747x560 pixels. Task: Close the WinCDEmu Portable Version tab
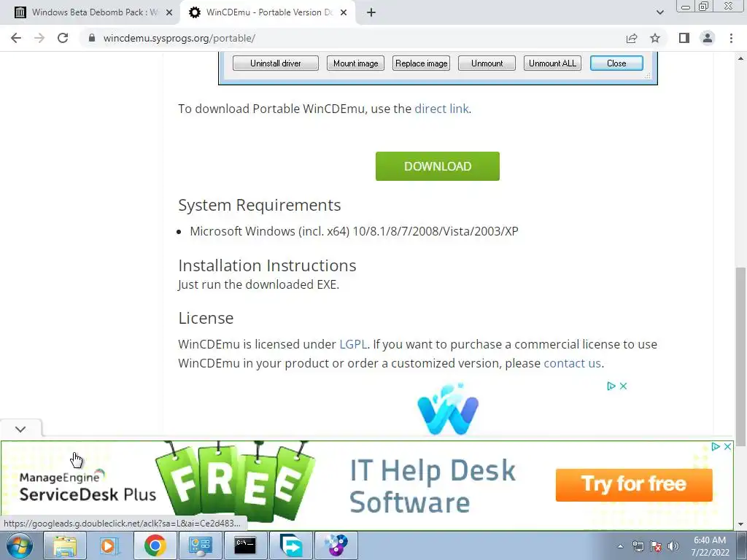344,13
